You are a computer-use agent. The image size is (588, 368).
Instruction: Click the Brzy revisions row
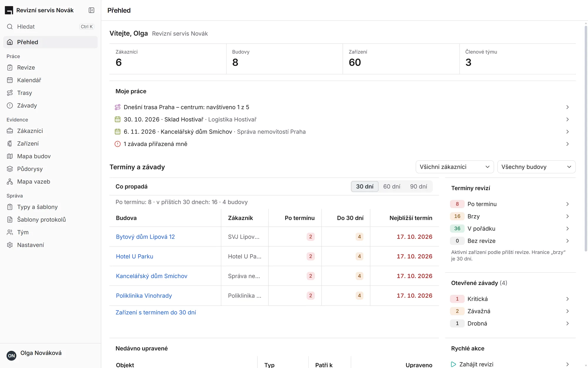[510, 216]
